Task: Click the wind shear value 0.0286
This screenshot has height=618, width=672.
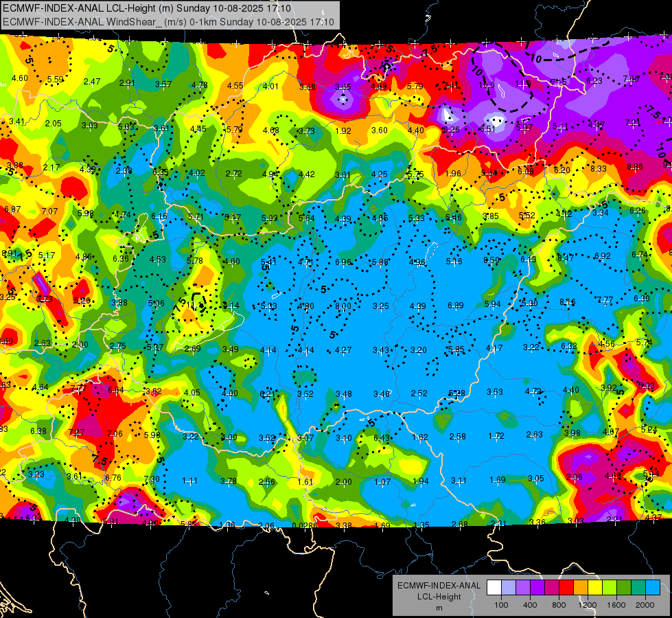Action: point(305,525)
